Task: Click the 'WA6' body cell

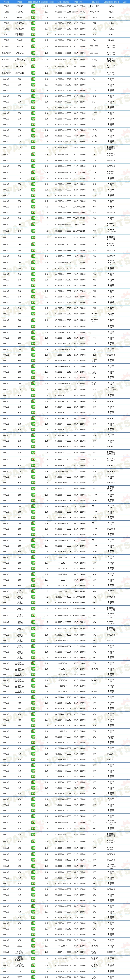Action: [94, 40]
